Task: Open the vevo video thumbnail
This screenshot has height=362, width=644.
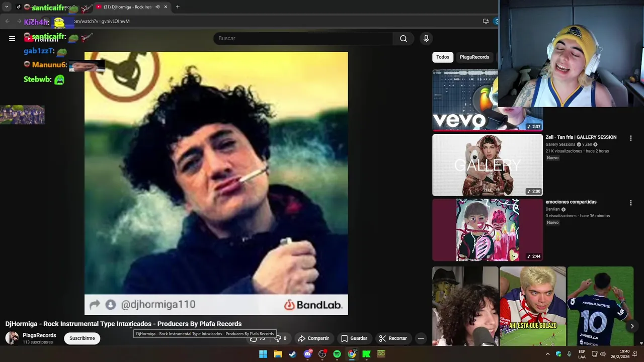Action: pyautogui.click(x=465, y=100)
